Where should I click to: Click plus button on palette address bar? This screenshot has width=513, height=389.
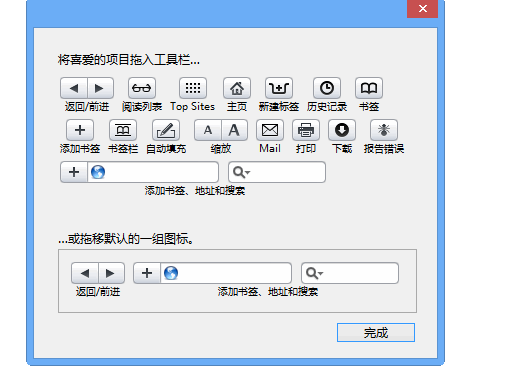click(74, 172)
